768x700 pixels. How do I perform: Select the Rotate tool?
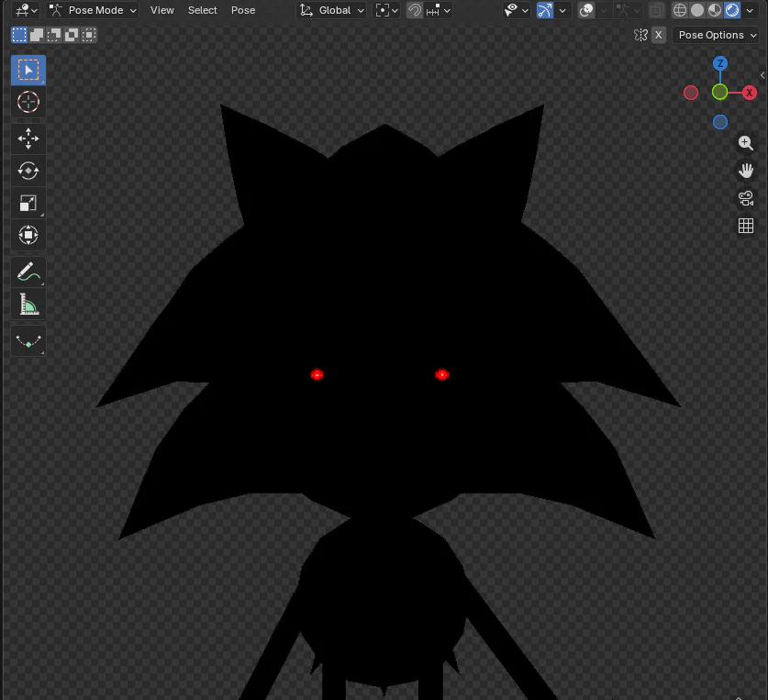[x=28, y=171]
